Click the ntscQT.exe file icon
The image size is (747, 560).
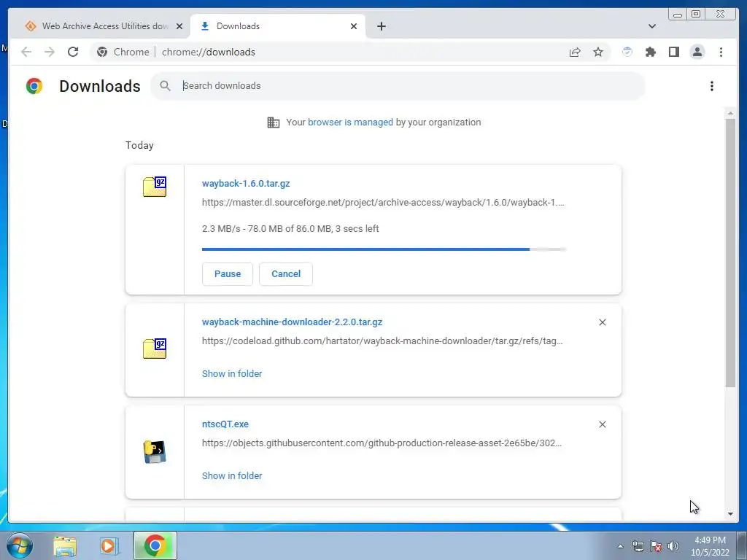click(155, 452)
